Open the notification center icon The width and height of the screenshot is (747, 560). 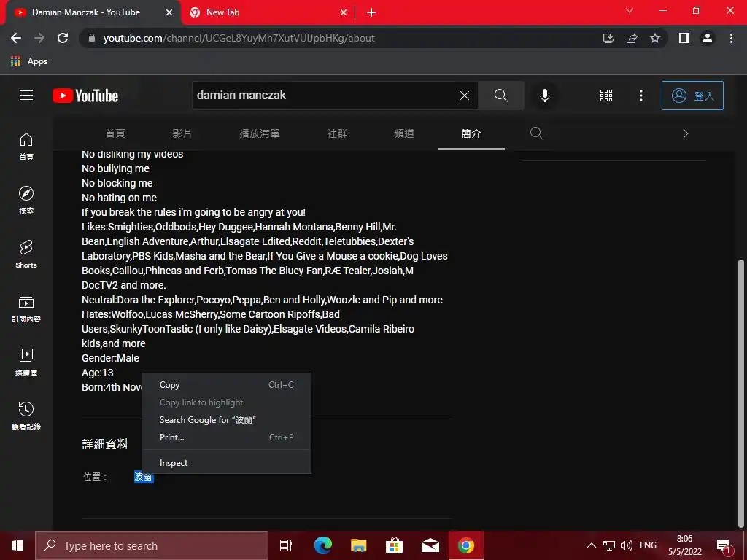724,546
